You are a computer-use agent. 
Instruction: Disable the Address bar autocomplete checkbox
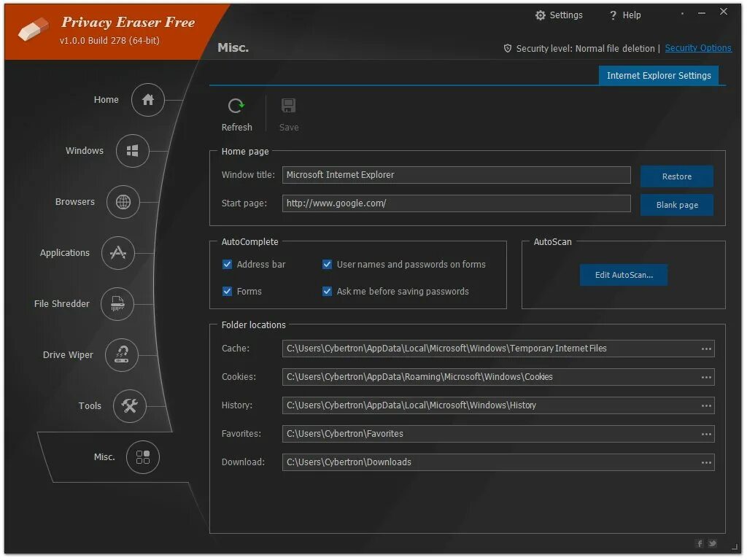228,264
